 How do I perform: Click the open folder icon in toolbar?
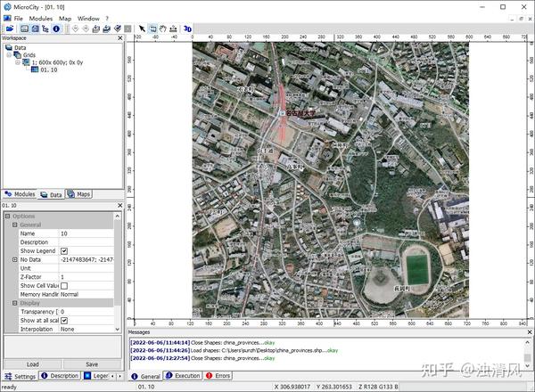pos(9,29)
